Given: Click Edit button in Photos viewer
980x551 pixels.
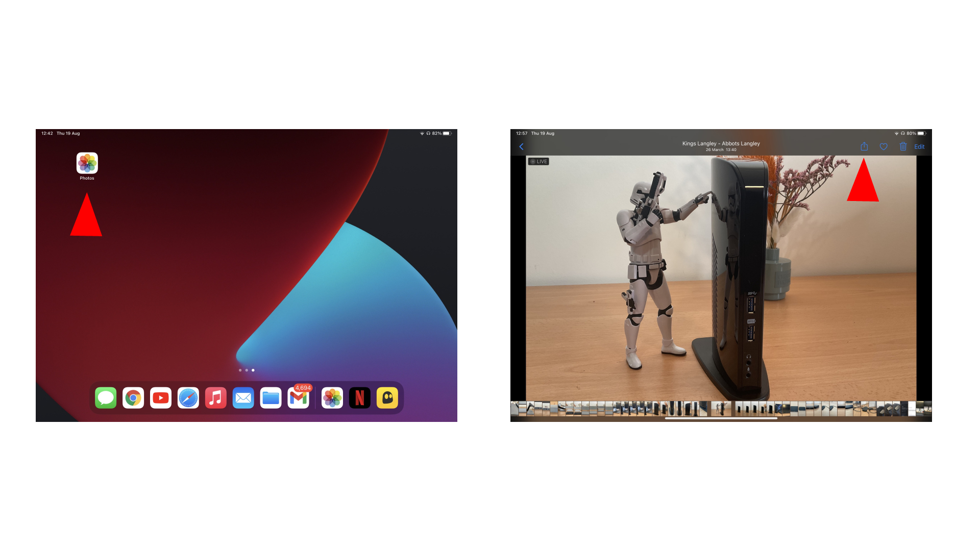Looking at the screenshot, I should [919, 146].
